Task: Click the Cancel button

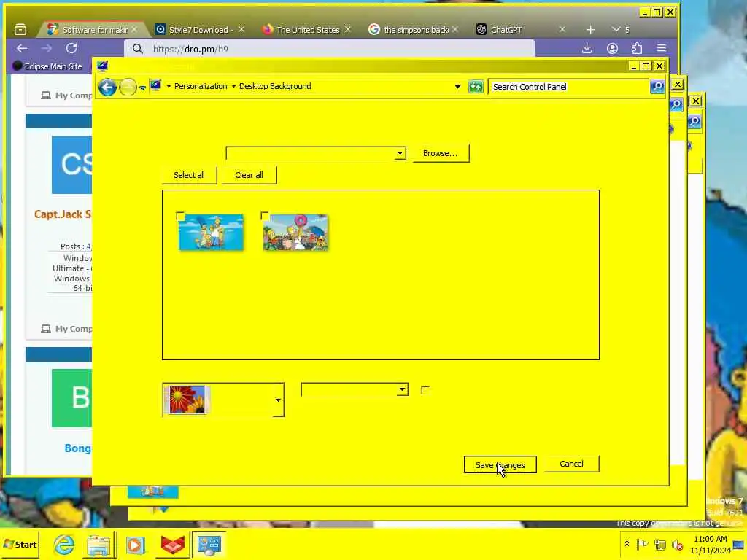Action: point(571,464)
